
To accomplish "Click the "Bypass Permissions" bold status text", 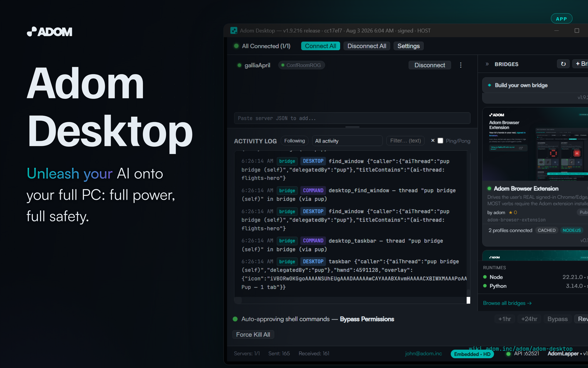I will (x=367, y=319).
